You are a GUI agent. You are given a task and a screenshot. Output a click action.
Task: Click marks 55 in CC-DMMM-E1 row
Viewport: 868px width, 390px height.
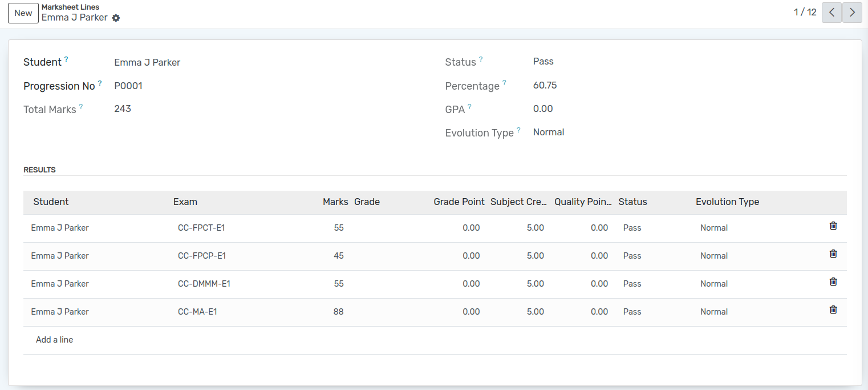(x=339, y=284)
